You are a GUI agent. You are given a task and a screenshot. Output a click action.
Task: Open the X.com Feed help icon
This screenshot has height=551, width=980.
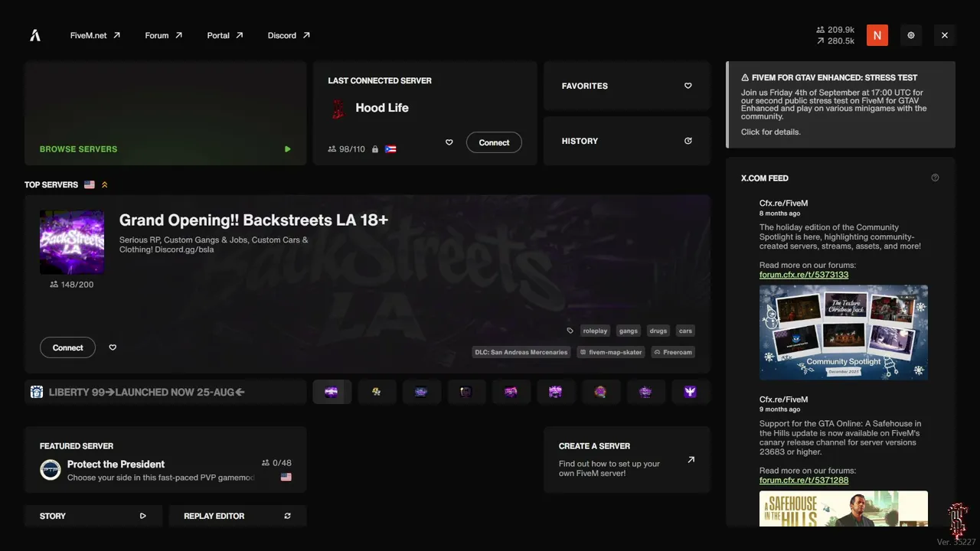click(x=935, y=178)
